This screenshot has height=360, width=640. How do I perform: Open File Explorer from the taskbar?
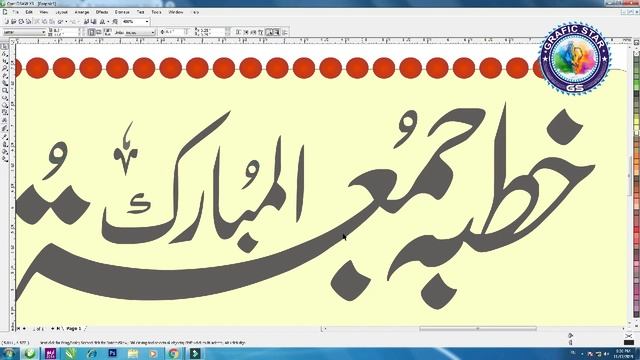pyautogui.click(x=133, y=353)
